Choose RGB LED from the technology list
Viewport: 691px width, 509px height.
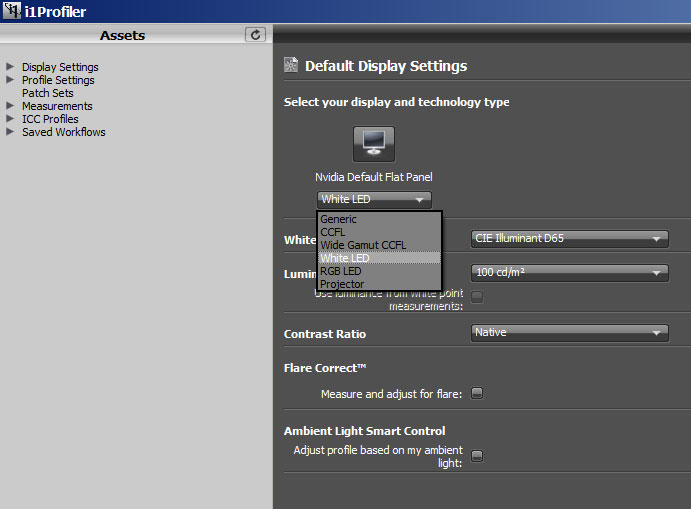(379, 271)
